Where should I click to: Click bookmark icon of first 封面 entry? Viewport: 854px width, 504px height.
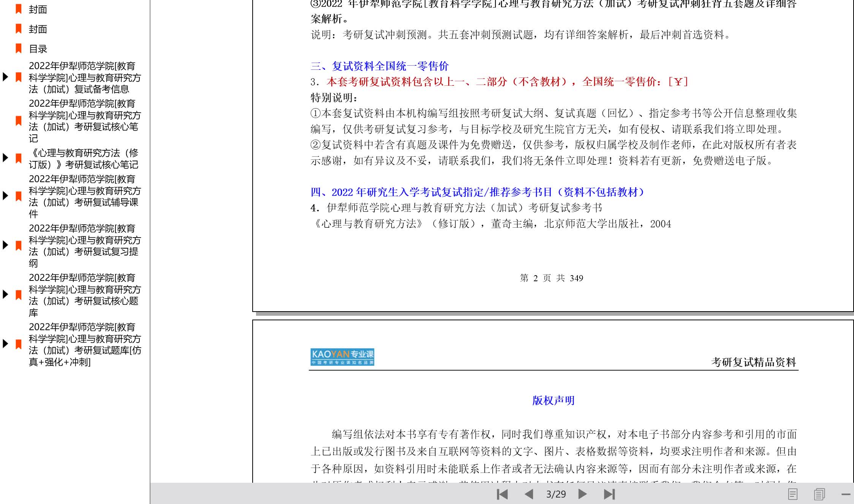18,9
